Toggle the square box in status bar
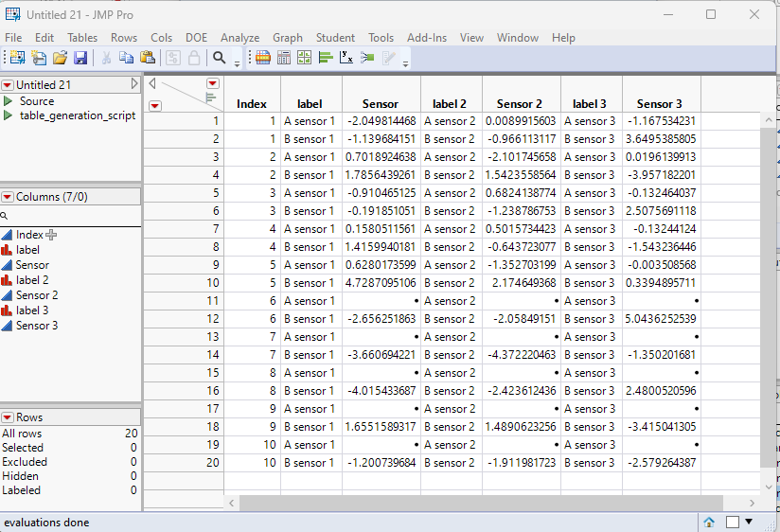780x532 pixels. [733, 522]
